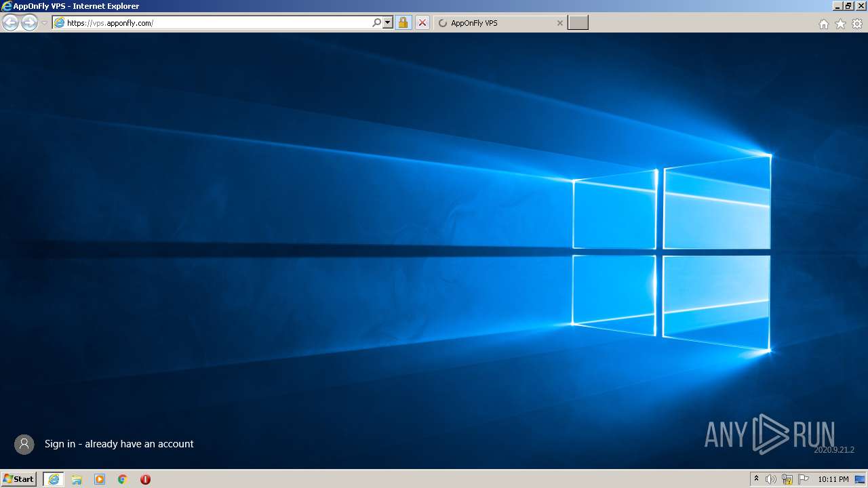868x488 pixels.
Task: Launch Windows Media Player from taskbar
Action: (100, 479)
